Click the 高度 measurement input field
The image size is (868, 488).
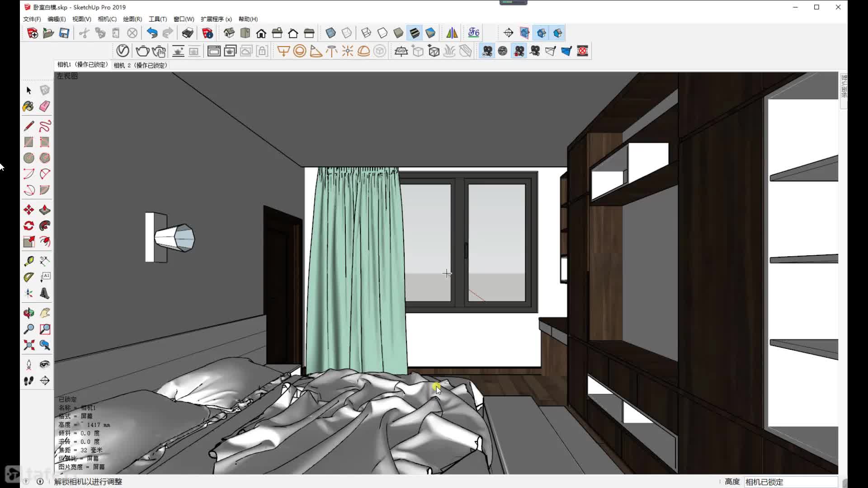point(791,482)
